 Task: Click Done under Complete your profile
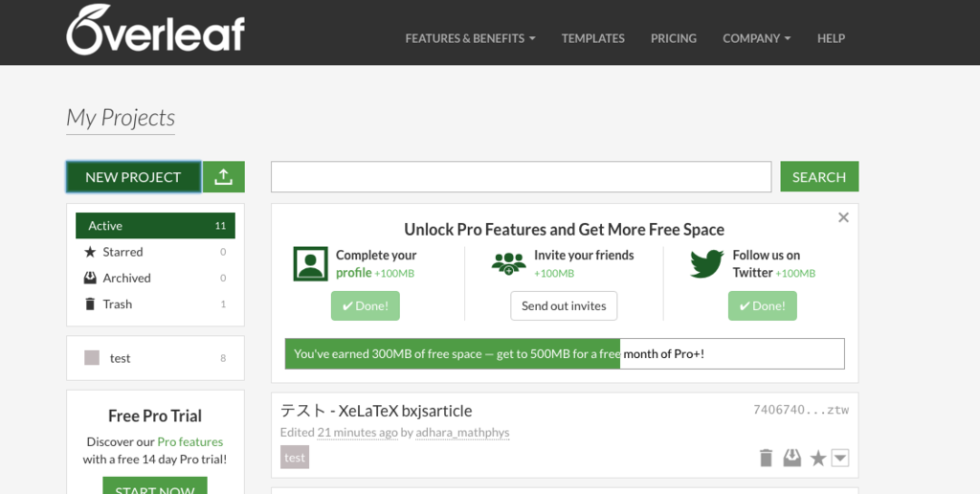(366, 305)
